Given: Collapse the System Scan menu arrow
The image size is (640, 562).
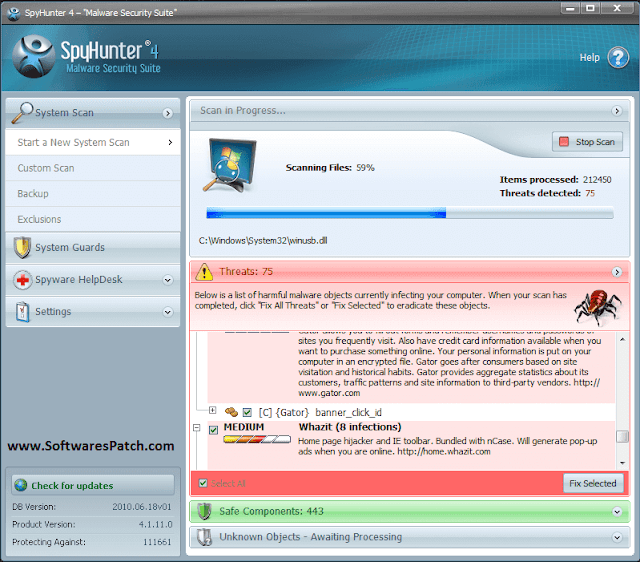Looking at the screenshot, I should point(167,113).
